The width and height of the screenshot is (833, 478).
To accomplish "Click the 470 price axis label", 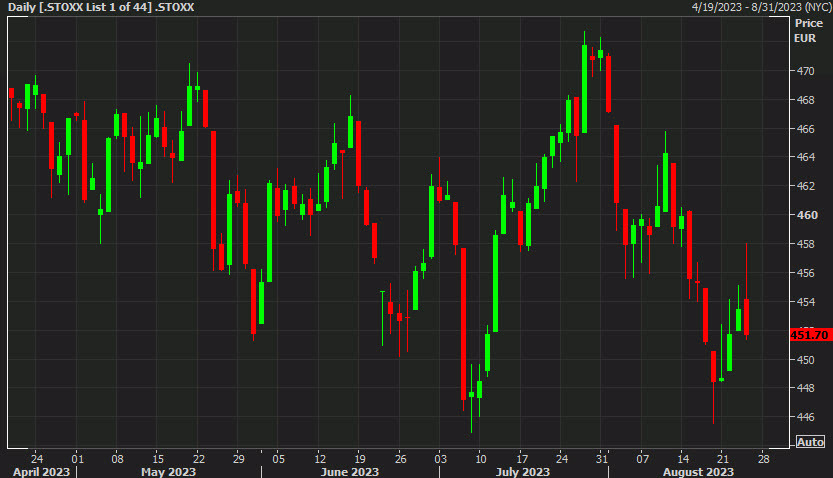I will (805, 71).
